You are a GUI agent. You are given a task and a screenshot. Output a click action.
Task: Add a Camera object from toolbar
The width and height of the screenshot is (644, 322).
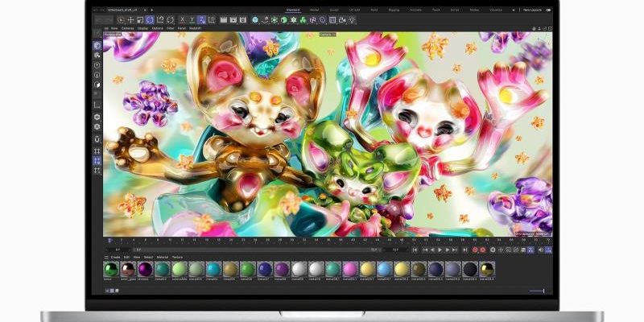click(342, 19)
